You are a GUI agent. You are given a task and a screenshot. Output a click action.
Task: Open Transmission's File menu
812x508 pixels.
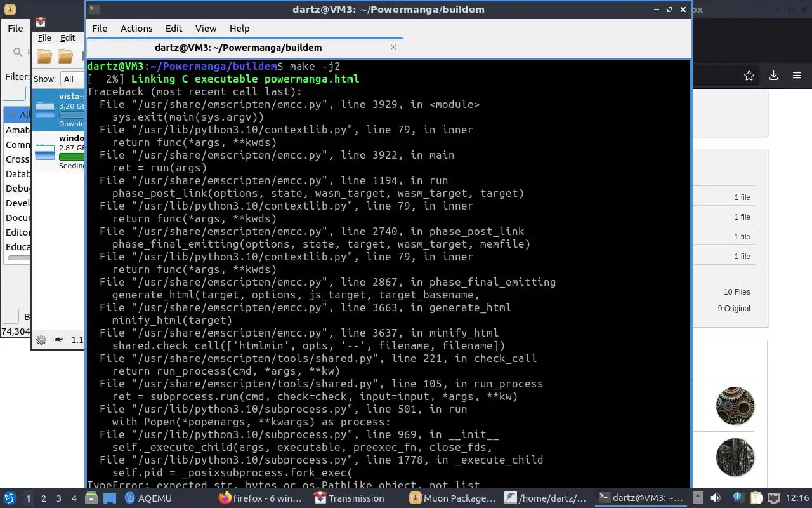pyautogui.click(x=44, y=38)
